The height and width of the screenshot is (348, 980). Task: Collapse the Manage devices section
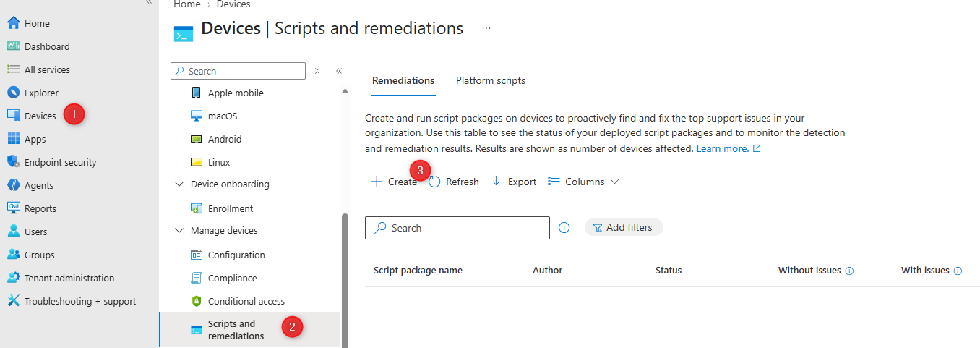pyautogui.click(x=180, y=231)
